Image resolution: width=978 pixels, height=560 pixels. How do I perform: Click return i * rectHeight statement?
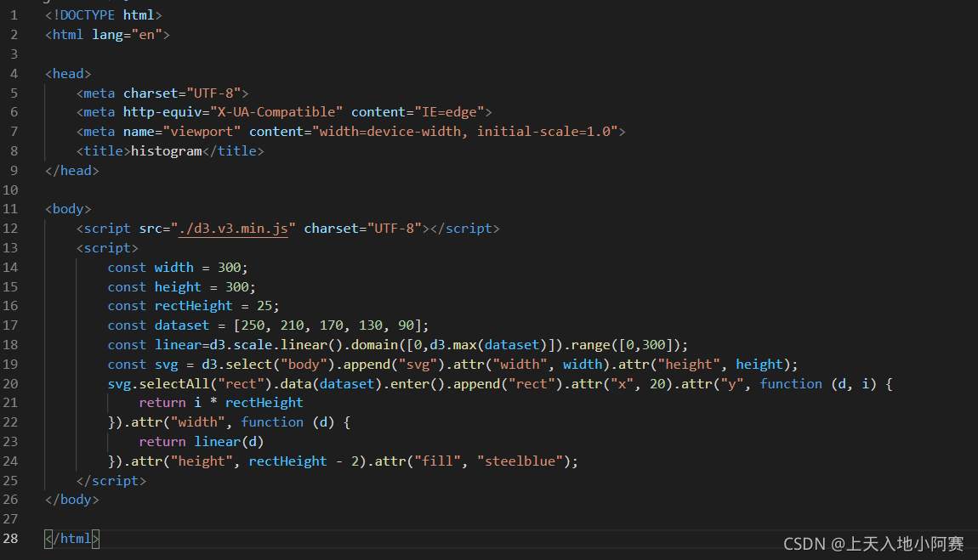click(x=221, y=403)
